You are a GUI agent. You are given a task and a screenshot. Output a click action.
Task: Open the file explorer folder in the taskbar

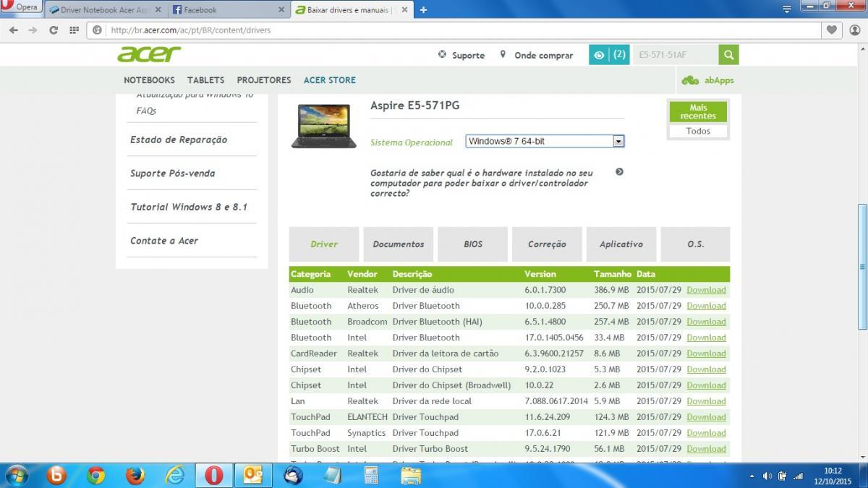click(411, 475)
